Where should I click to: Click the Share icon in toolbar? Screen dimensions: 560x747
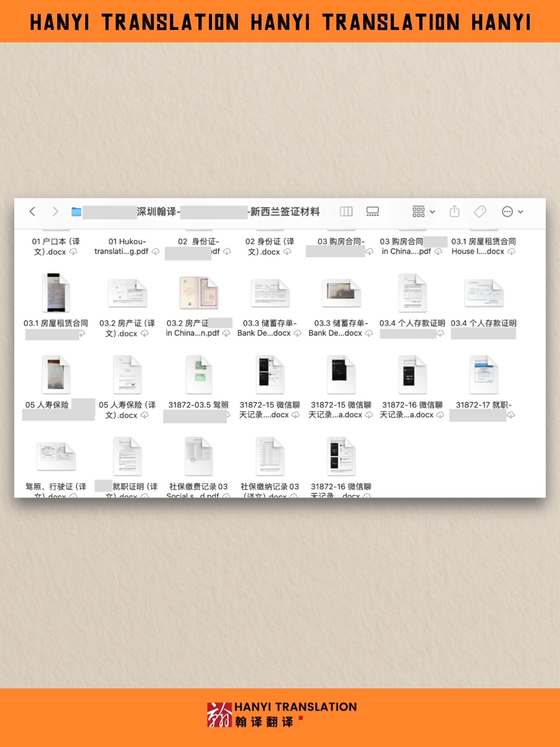click(454, 211)
